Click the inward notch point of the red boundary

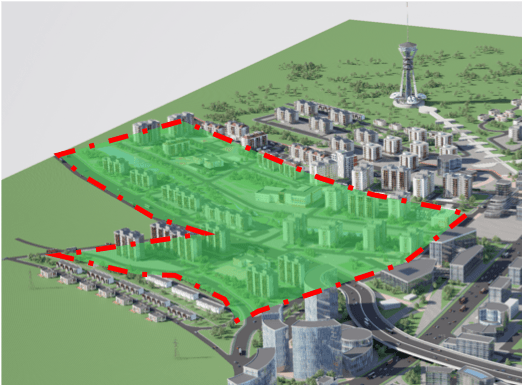coord(211,233)
